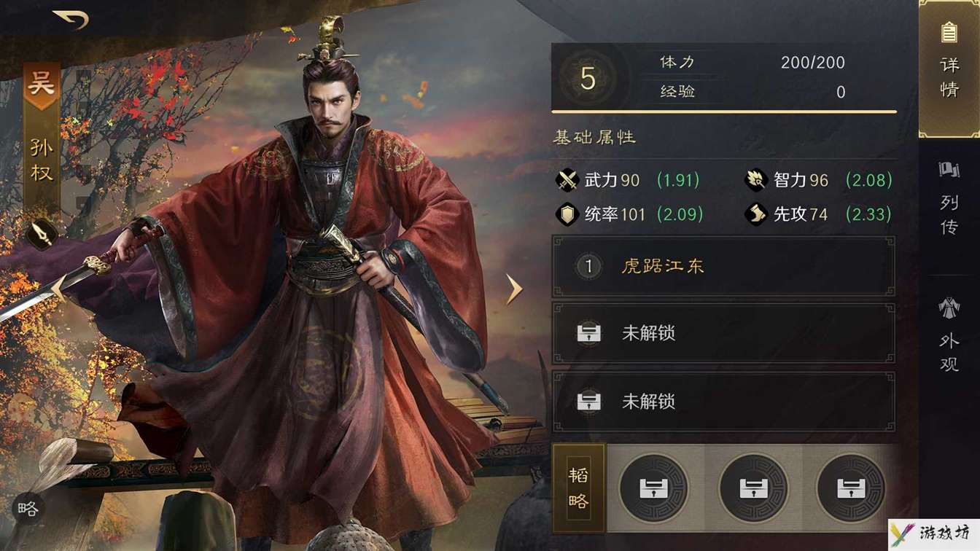Click the first 未解锁 locked skill slot
This screenshot has height=551, width=980.
723,333
